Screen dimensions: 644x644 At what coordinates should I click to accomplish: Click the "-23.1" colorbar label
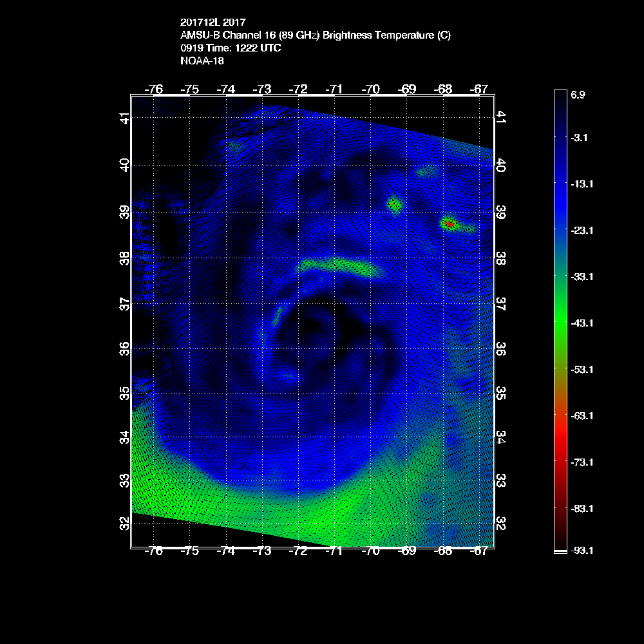coord(582,231)
